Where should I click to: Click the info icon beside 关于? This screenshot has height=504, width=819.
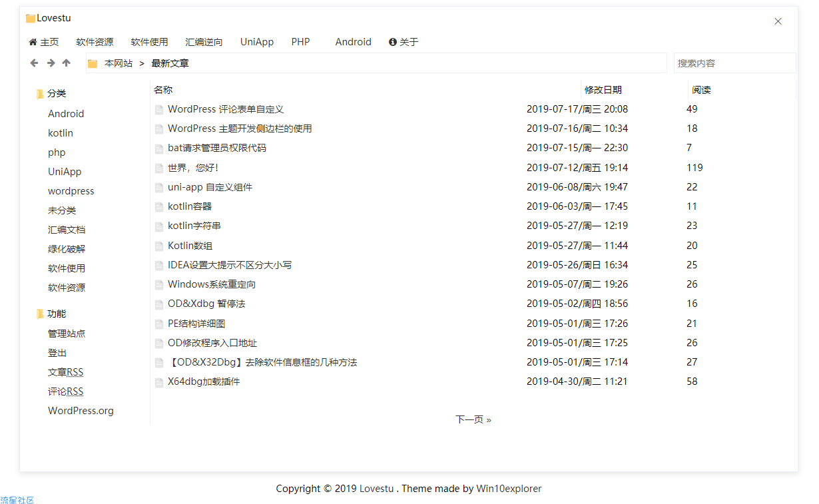tap(393, 42)
